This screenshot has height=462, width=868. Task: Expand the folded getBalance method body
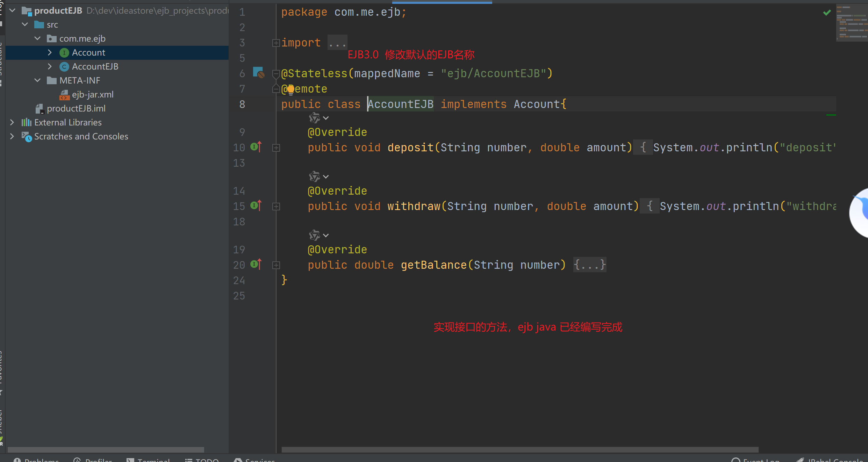coord(276,265)
